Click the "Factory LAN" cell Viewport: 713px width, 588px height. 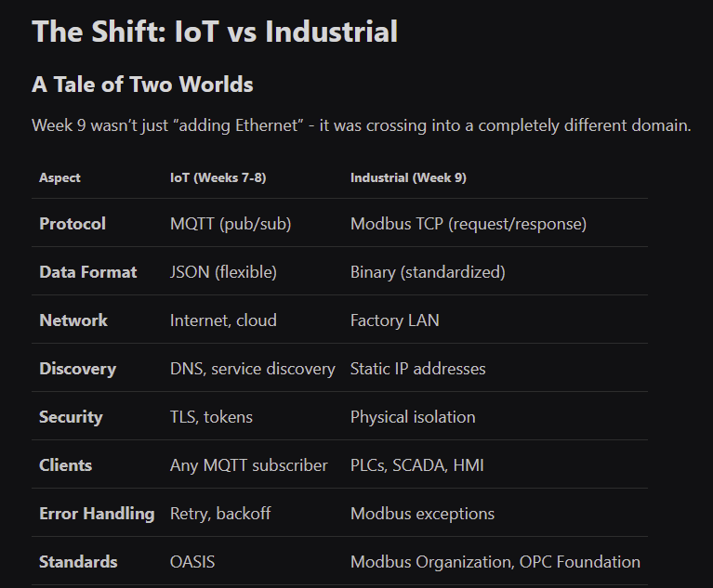(x=394, y=320)
